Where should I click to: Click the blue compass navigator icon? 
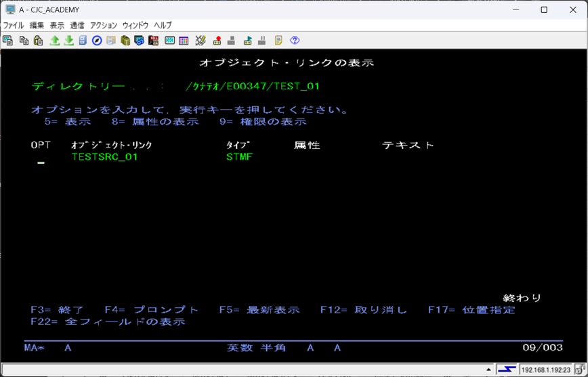click(x=97, y=41)
